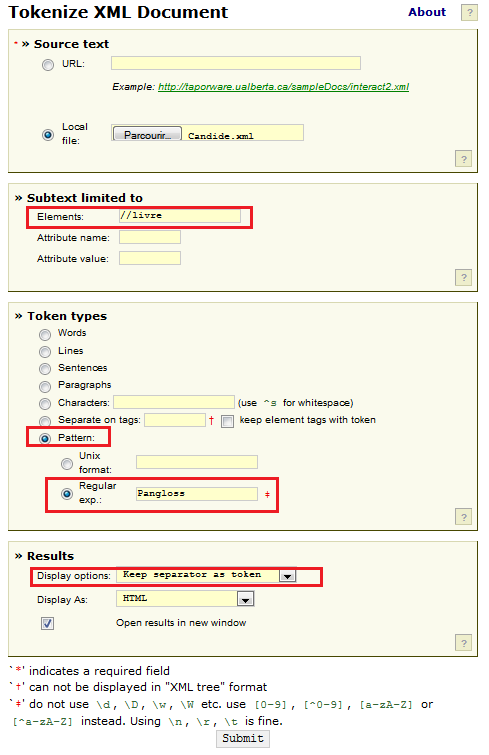Click the Regular exp. field with Pangloss
This screenshot has width=489, height=755.
[197, 494]
